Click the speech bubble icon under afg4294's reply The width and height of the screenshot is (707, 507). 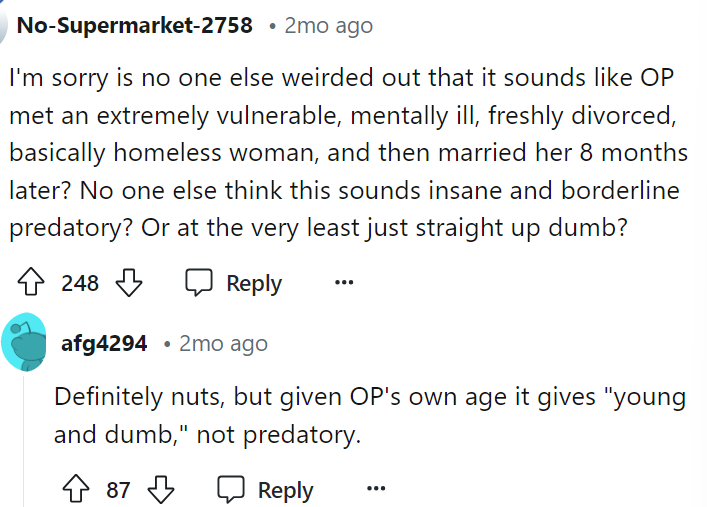(231, 490)
